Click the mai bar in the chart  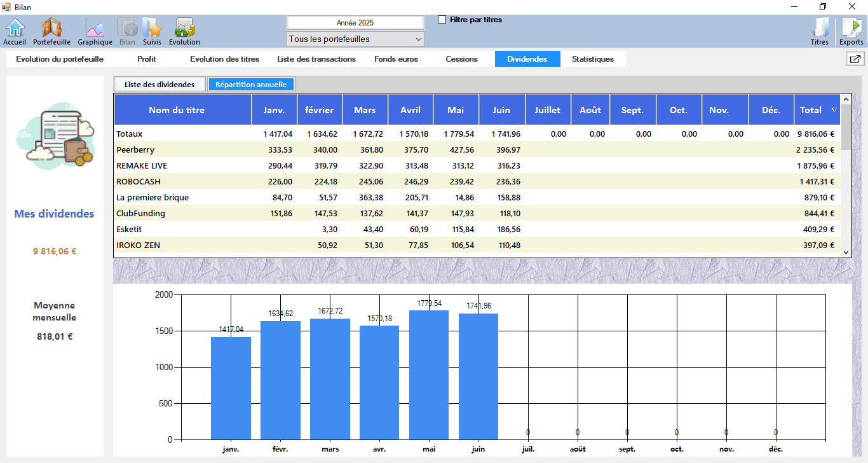click(x=429, y=375)
